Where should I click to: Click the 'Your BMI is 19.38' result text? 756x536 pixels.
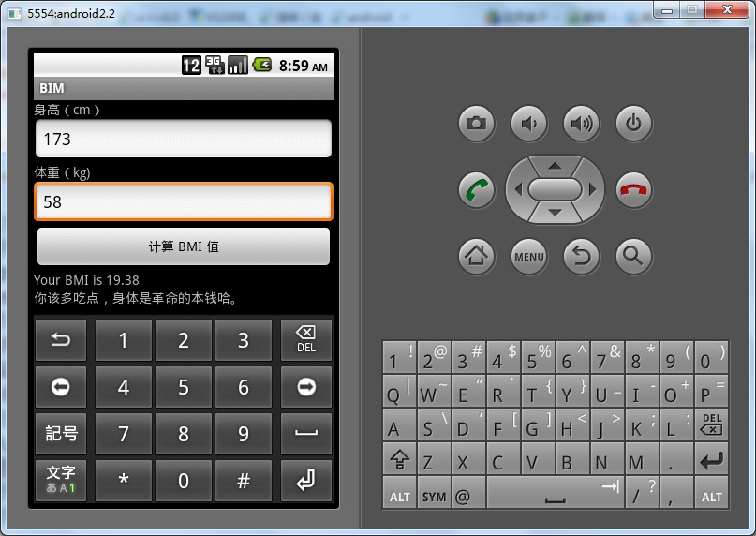point(86,280)
